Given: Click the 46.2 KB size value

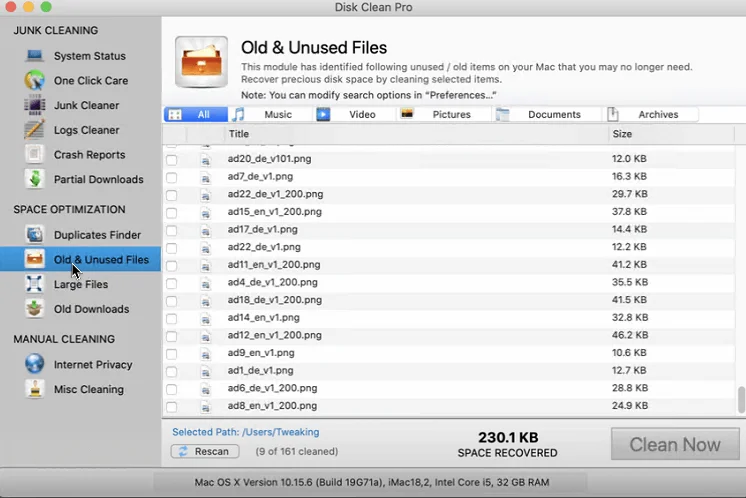Looking at the screenshot, I should click(x=630, y=335).
